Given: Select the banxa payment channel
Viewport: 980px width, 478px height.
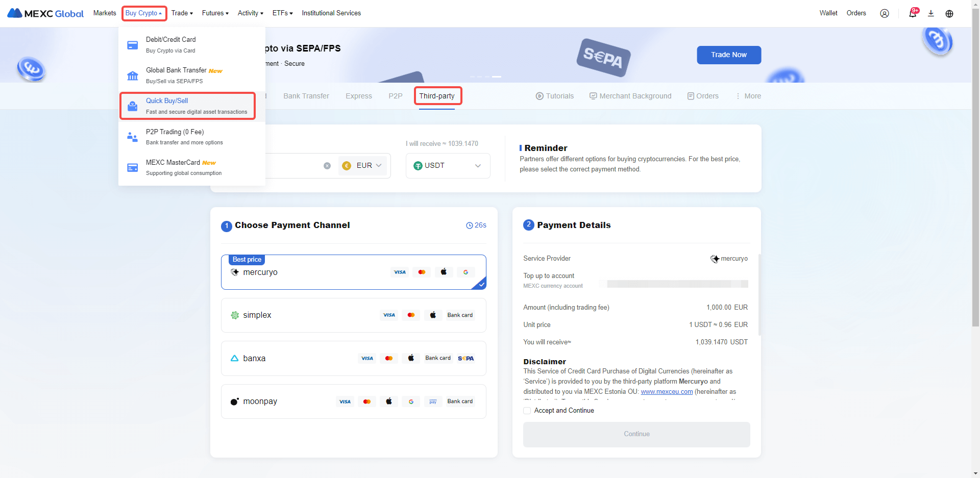Looking at the screenshot, I should 353,359.
